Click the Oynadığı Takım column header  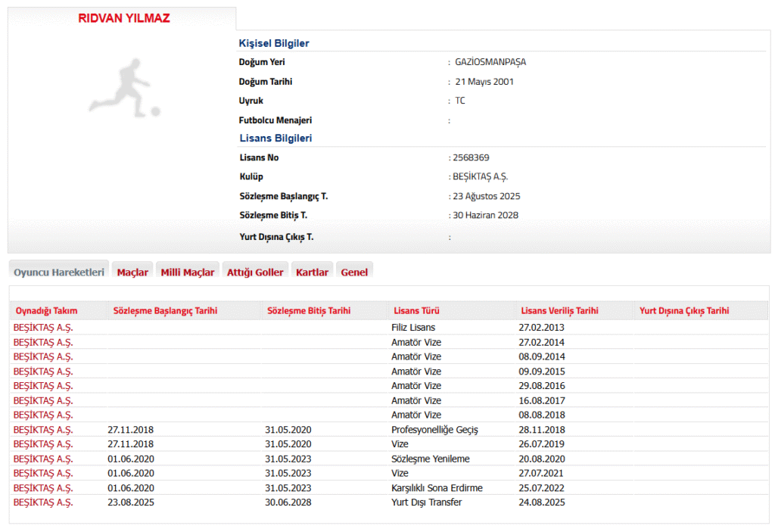[x=46, y=311]
